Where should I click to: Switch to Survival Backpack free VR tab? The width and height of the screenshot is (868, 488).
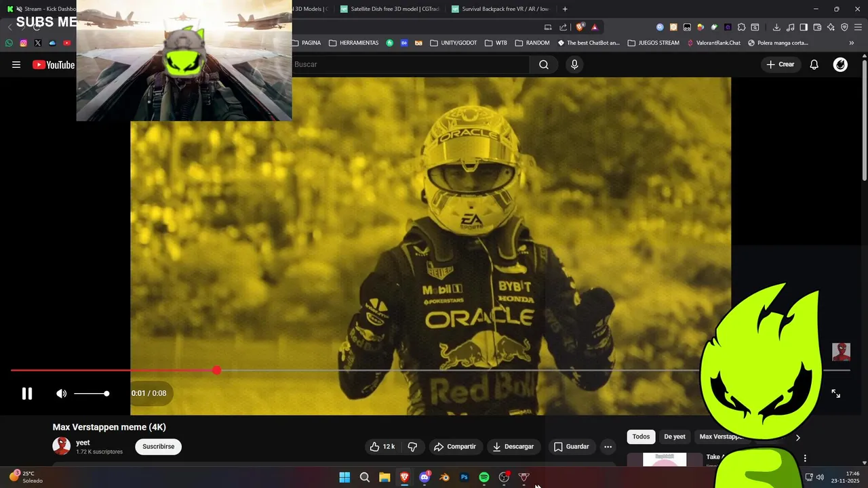500,9
